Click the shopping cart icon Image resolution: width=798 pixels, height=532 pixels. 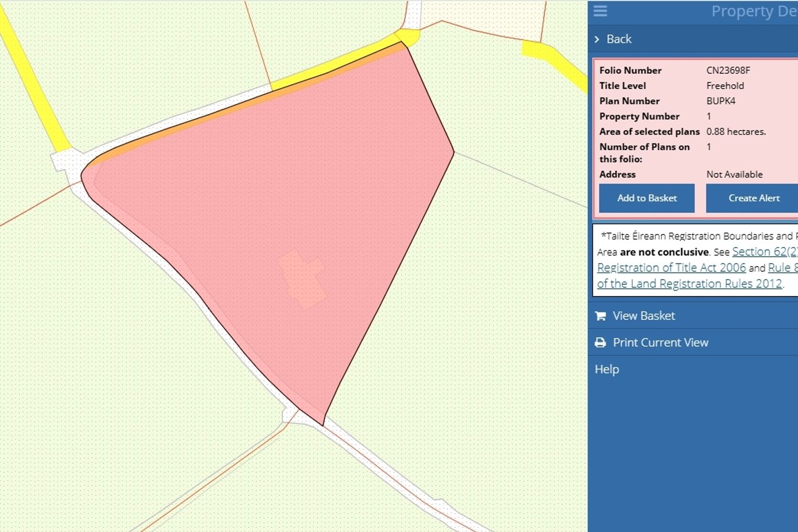click(x=600, y=316)
